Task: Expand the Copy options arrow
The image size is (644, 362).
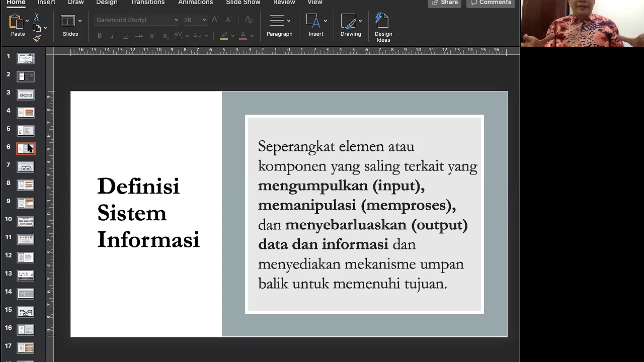Action: pos(45,28)
